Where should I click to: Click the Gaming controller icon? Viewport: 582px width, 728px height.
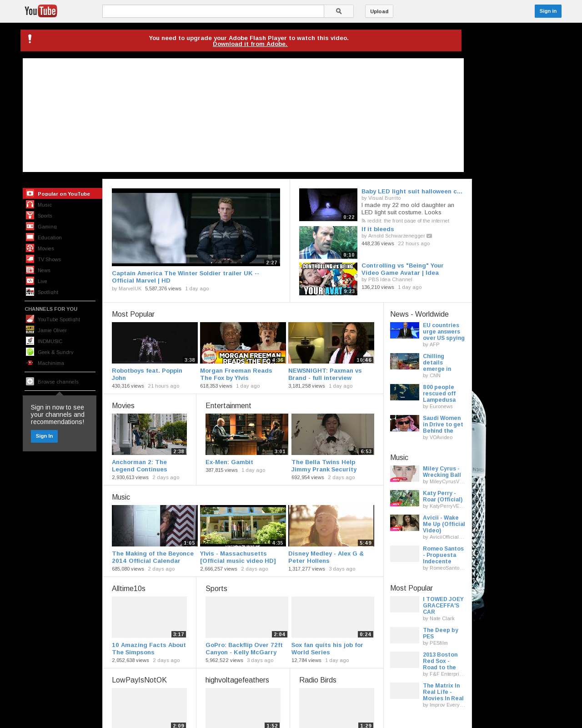click(30, 226)
